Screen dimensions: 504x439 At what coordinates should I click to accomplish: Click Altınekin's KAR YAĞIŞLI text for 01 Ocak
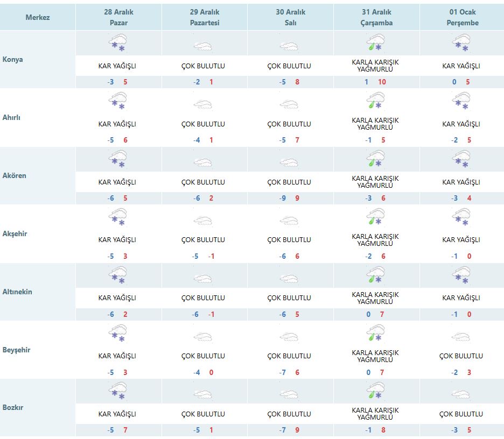click(461, 298)
